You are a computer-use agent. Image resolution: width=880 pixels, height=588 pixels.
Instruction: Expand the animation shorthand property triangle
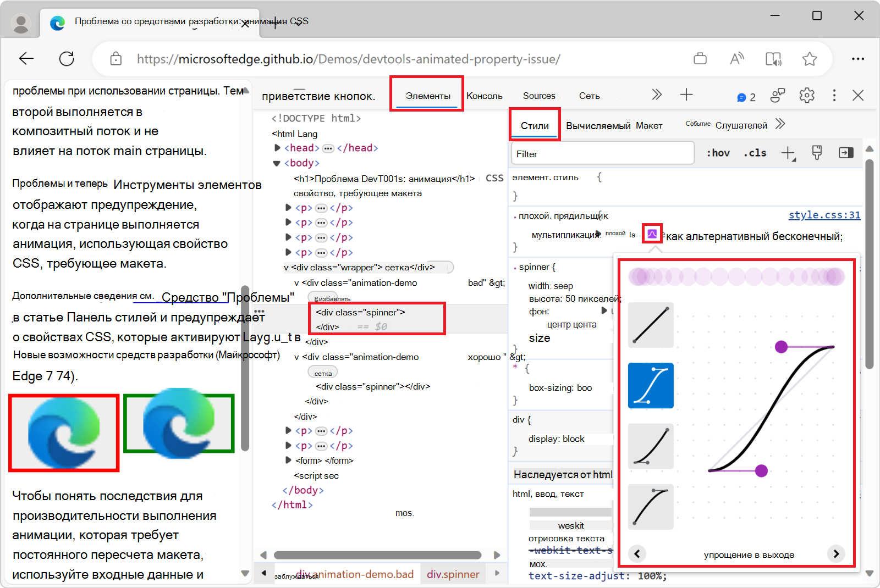[598, 234]
